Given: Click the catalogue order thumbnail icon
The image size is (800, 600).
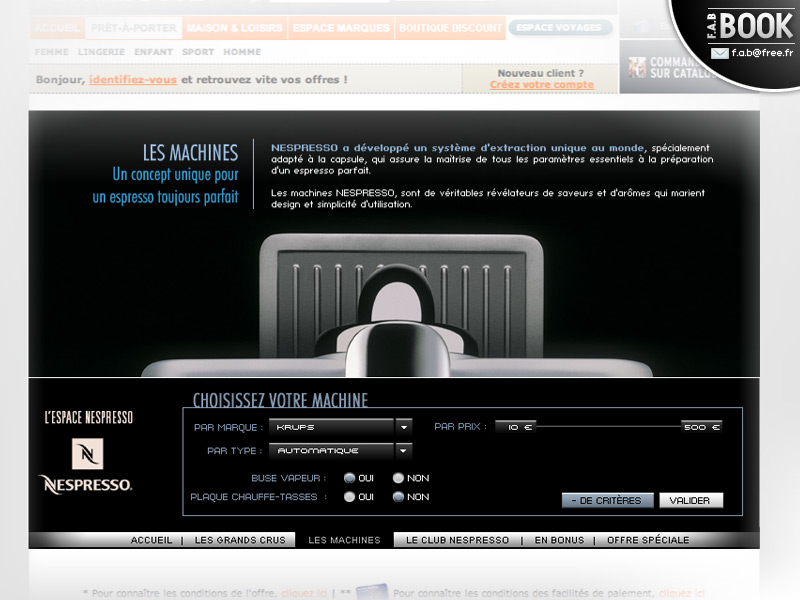Looking at the screenshot, I should 637,67.
